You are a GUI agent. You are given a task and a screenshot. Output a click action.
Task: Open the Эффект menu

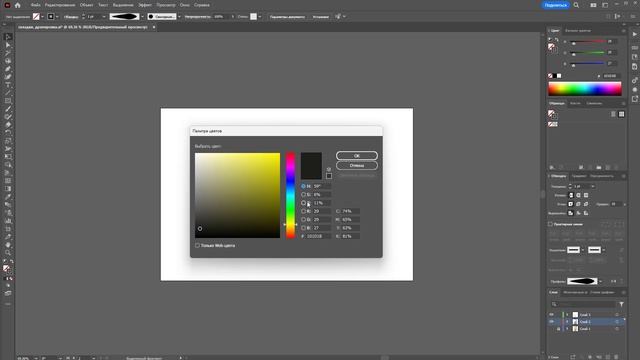coord(145,5)
